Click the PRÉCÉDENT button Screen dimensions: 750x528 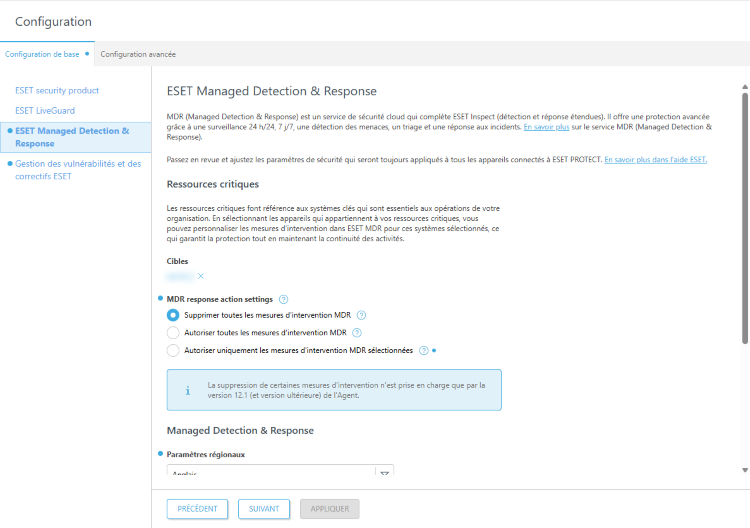tap(197, 509)
